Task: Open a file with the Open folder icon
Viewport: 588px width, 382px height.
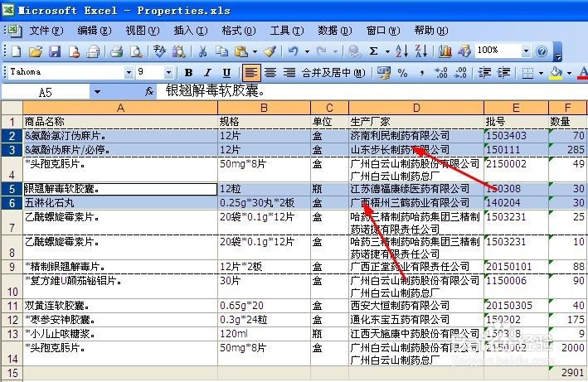Action: click(x=36, y=51)
